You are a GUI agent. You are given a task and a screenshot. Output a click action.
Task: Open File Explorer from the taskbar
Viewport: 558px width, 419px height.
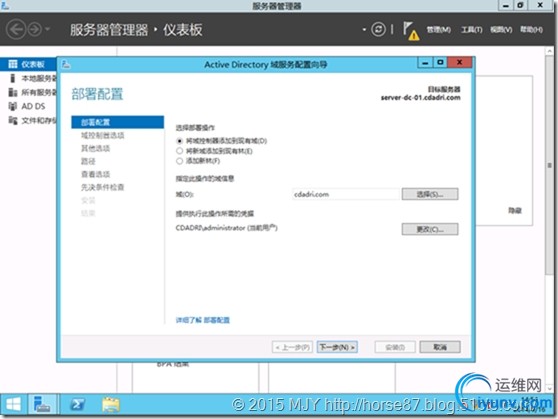pos(111,405)
